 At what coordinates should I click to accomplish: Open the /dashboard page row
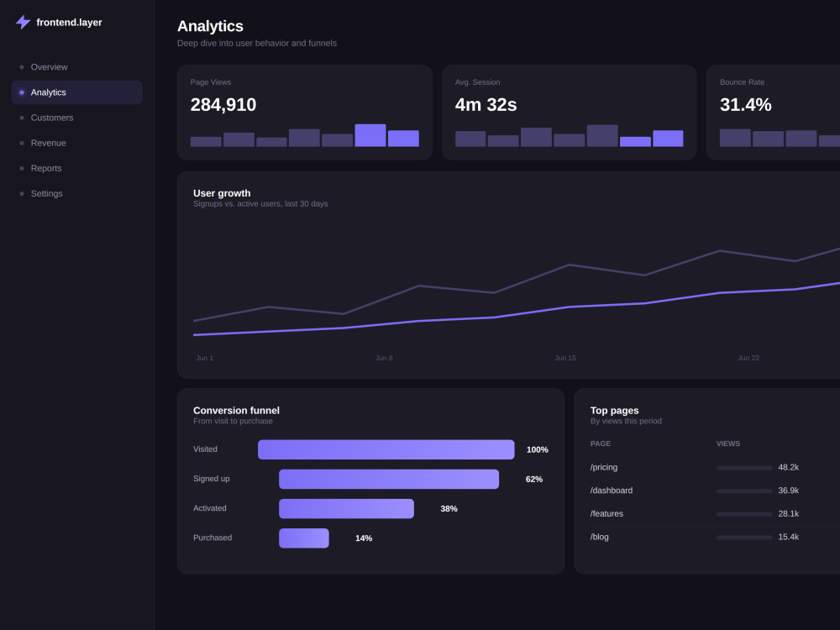point(715,491)
